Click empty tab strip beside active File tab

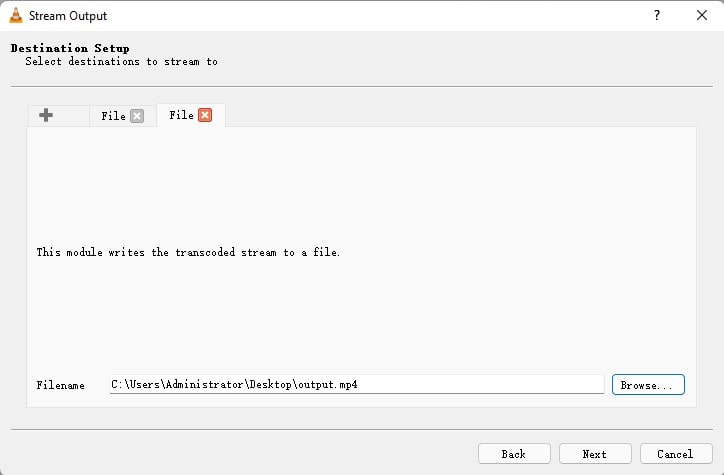click(459, 115)
